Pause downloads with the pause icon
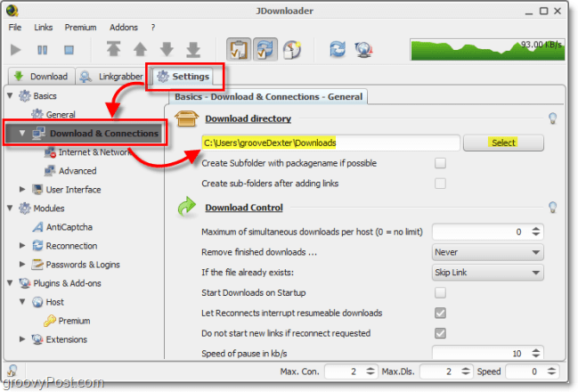 [x=43, y=49]
